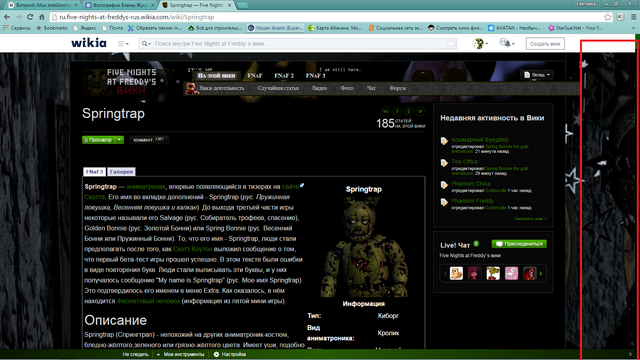
Task: Switch to the Галерея tab
Action: pos(121,172)
